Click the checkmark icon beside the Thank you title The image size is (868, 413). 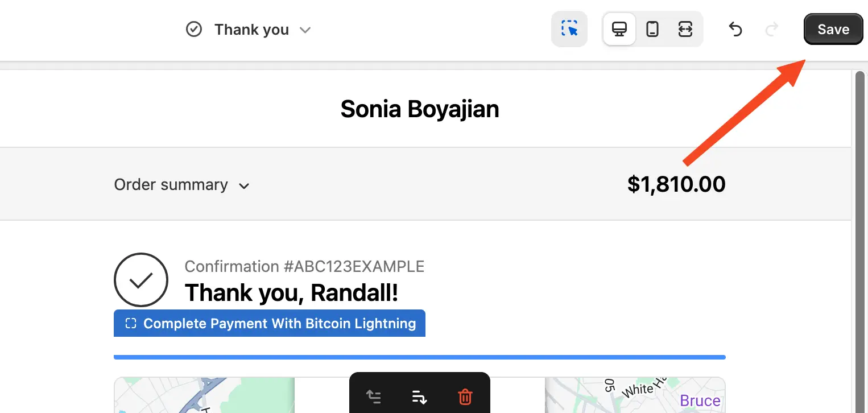point(194,29)
